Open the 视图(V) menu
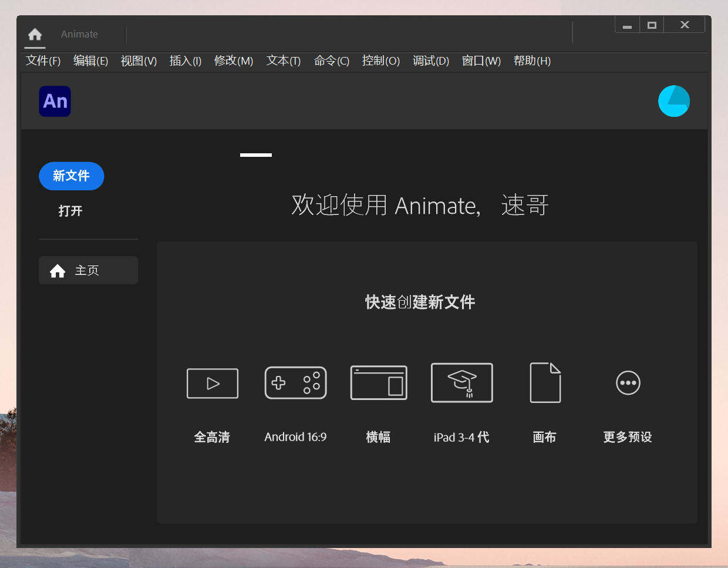The height and width of the screenshot is (568, 728). point(139,61)
